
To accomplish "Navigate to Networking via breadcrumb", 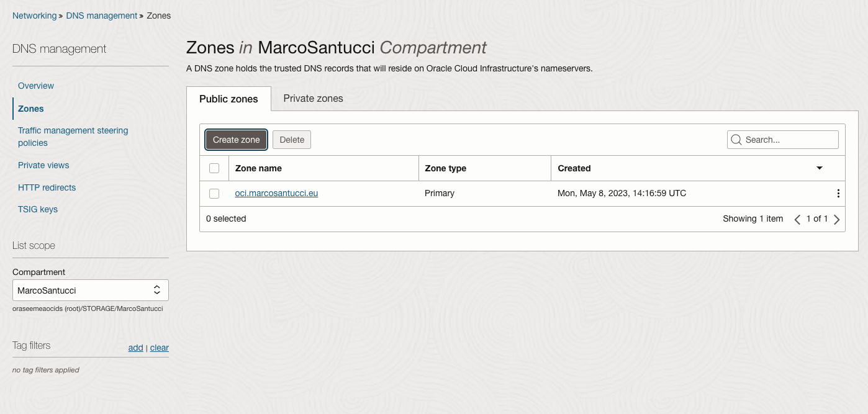I will click(x=34, y=16).
